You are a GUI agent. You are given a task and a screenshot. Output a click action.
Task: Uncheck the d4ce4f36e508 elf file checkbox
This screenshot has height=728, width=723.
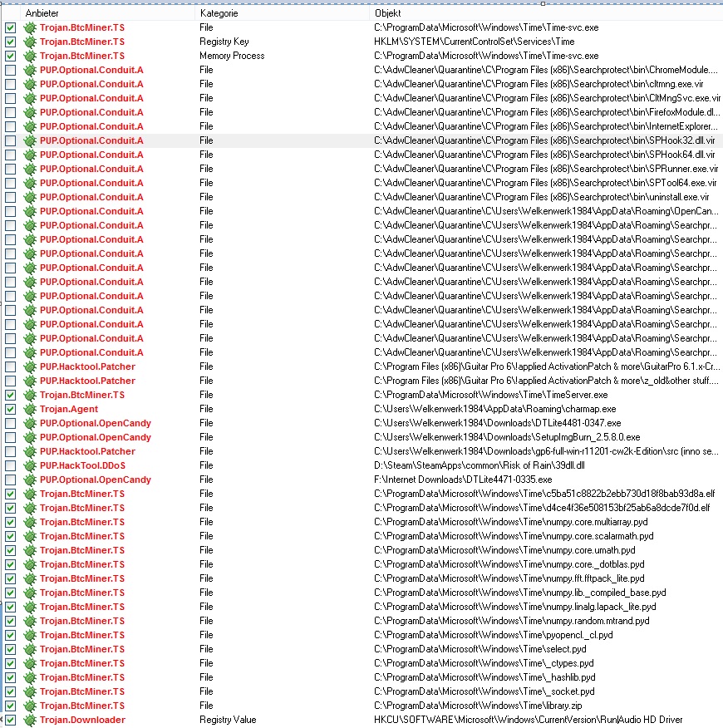click(x=10, y=508)
